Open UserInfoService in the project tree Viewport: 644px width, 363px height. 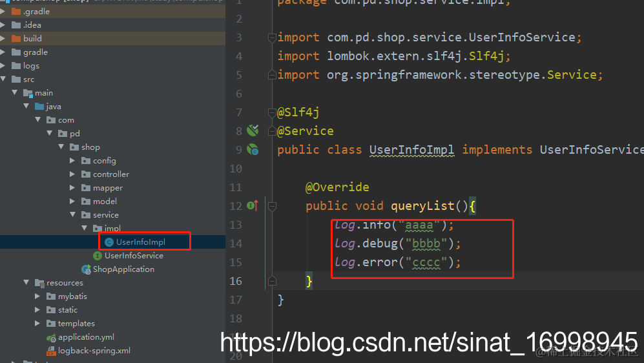click(x=134, y=256)
